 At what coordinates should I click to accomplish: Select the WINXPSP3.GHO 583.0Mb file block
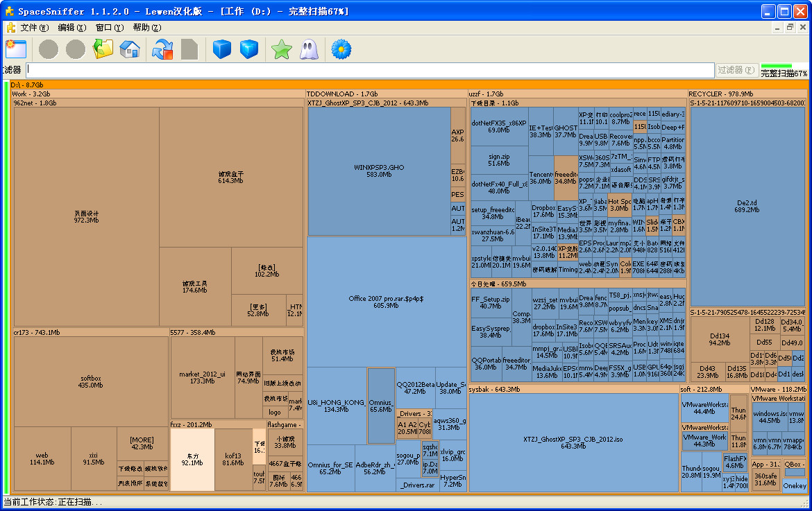379,171
